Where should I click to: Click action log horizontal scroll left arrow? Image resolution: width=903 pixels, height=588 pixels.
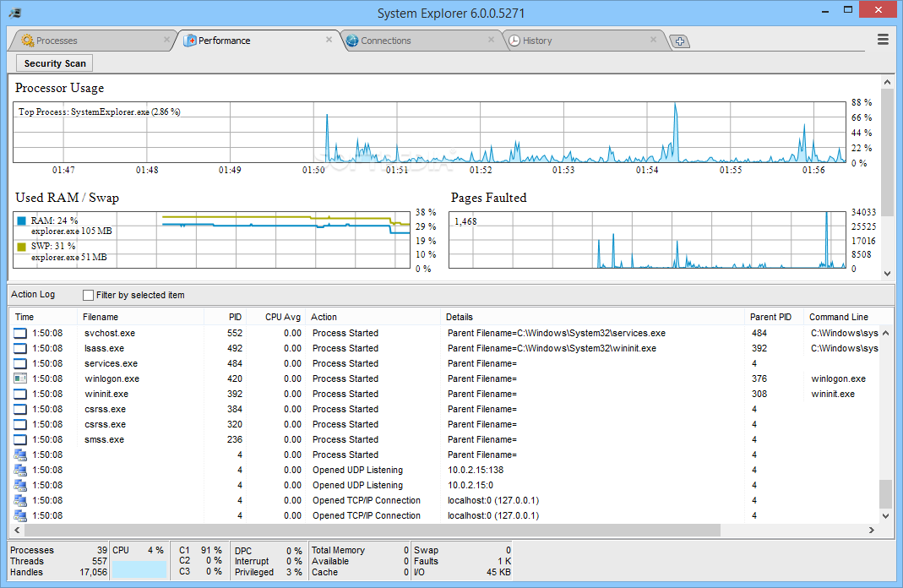point(17,530)
